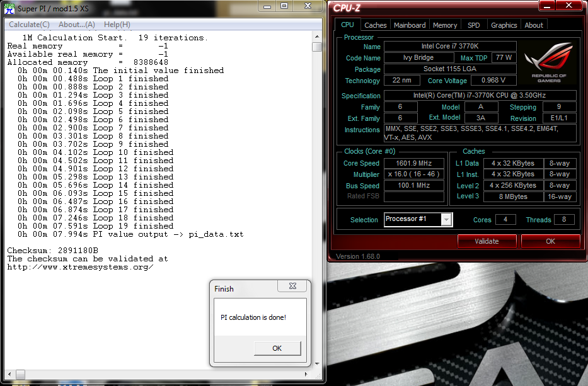This screenshot has height=386, width=588.
Task: Click the Multiplier value x 16.0 ( 16 - 46 )
Action: pyautogui.click(x=413, y=174)
